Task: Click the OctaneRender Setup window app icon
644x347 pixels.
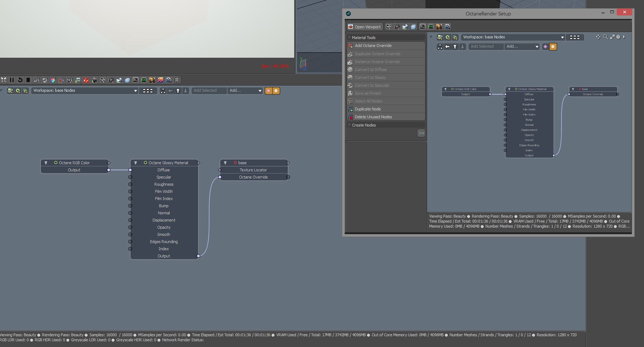Action: pyautogui.click(x=348, y=14)
